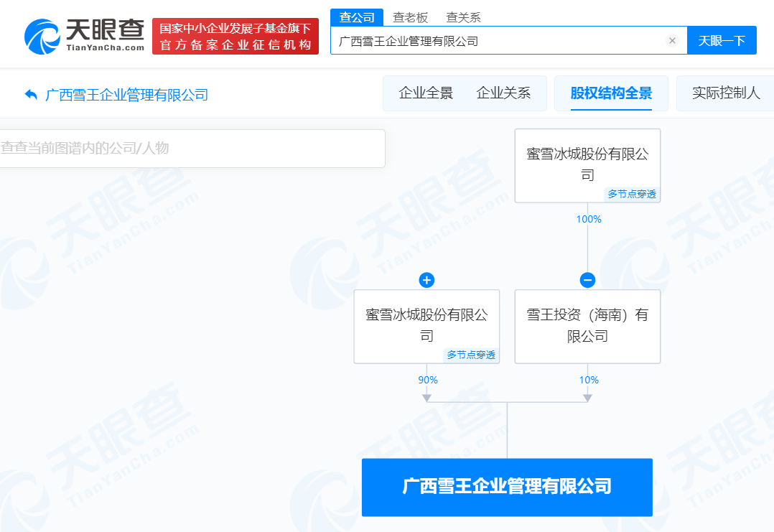Click the blue 广西雪王企业管理有限公司 root node

click(x=507, y=487)
